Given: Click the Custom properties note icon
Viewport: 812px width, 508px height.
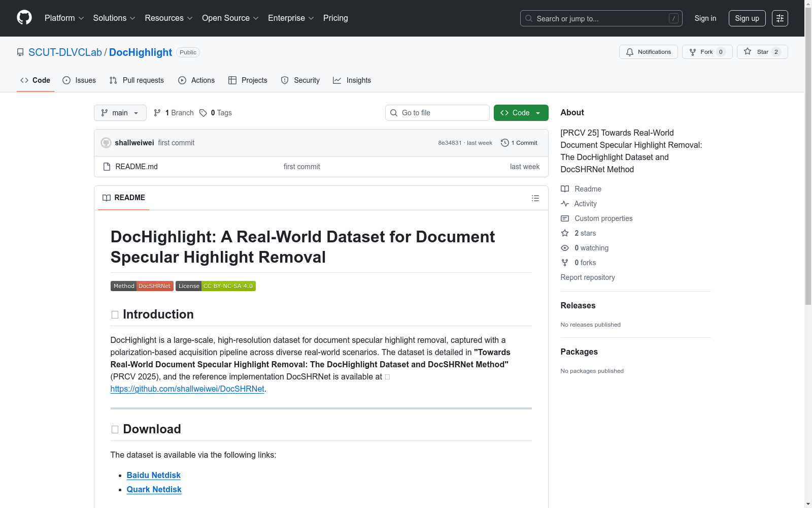Looking at the screenshot, I should tap(565, 218).
